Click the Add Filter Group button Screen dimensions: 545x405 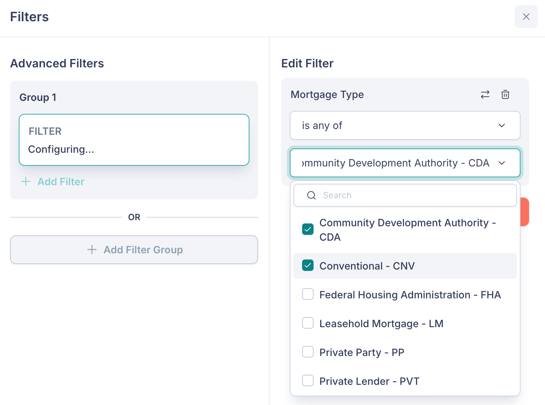click(x=134, y=250)
